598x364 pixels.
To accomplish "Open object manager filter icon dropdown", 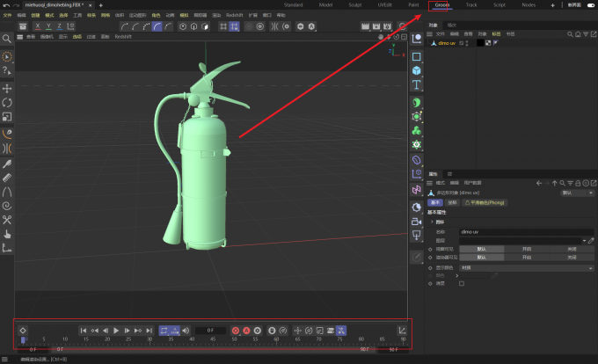I will pyautogui.click(x=586, y=34).
